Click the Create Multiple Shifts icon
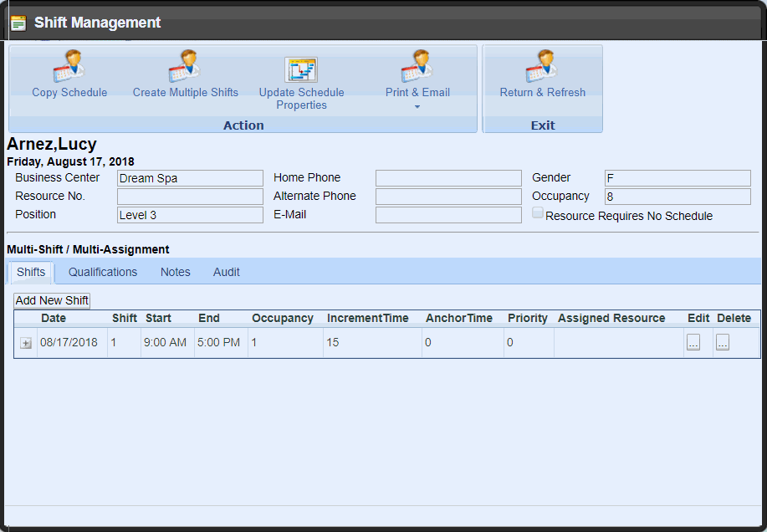 [185, 66]
